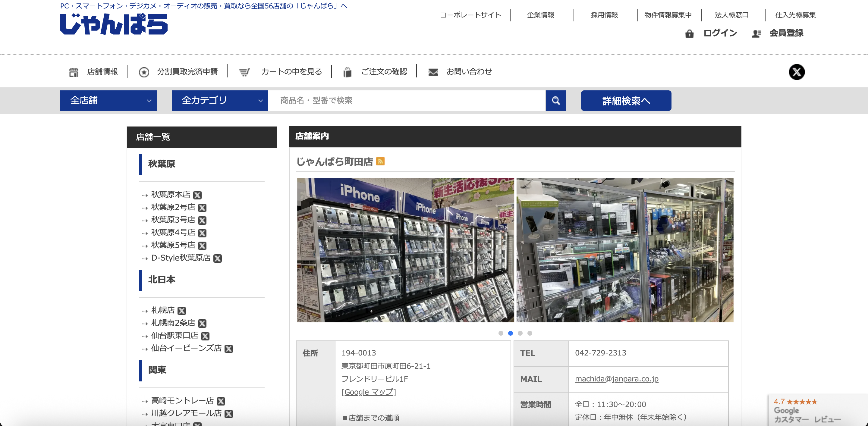Click the order confirmation bag icon
This screenshot has width=868, height=426.
pyautogui.click(x=348, y=72)
